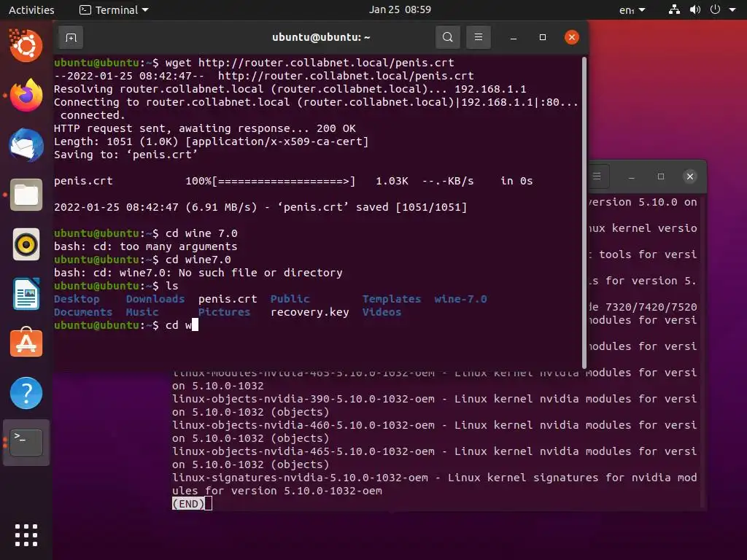Open LibreOffice Writer from dock

coord(26,295)
